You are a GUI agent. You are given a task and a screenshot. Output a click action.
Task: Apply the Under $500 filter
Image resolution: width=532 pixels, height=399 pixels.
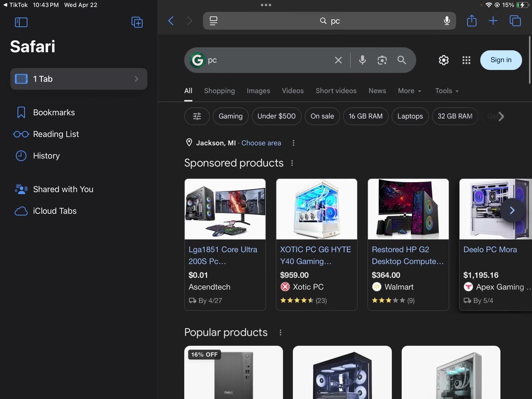click(276, 116)
